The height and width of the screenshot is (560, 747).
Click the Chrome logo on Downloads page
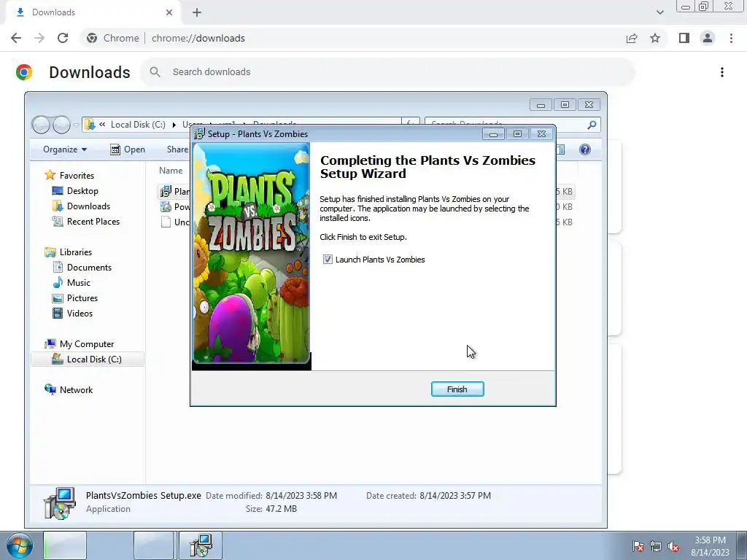[24, 72]
